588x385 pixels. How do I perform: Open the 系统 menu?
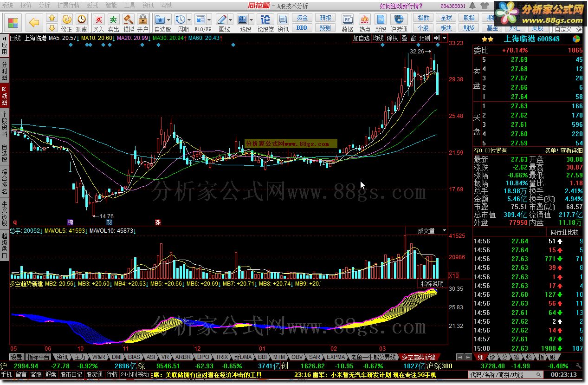7,5
